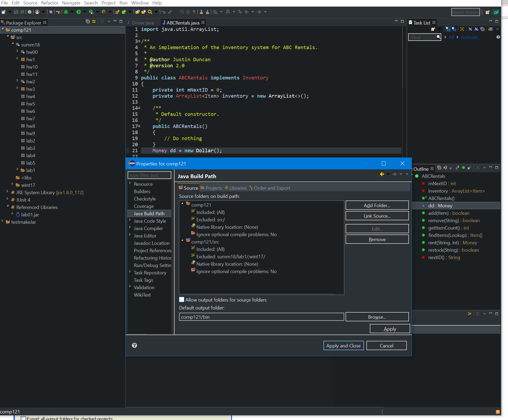Click the New Task icon in Task List
Image resolution: width=508 pixels, height=420 pixels.
[433, 29]
